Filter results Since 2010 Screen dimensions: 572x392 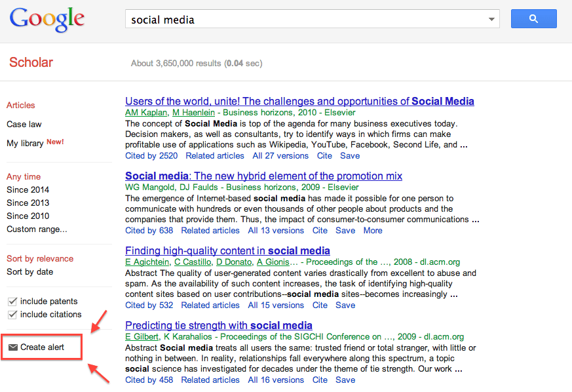28,216
